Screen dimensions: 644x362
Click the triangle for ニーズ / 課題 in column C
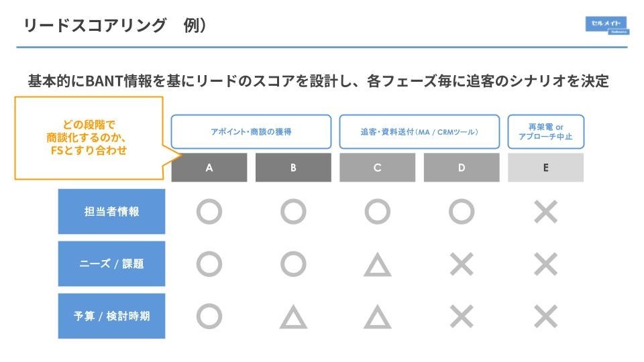click(377, 265)
